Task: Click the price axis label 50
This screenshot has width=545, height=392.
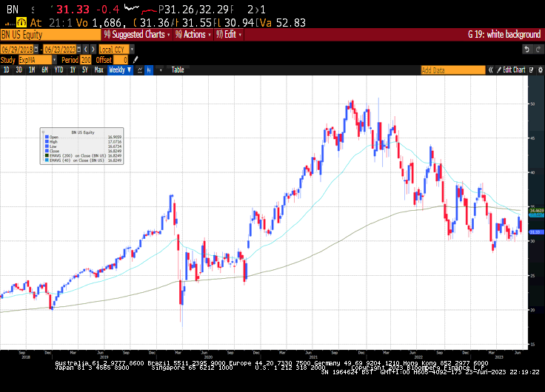Action: tap(532, 104)
